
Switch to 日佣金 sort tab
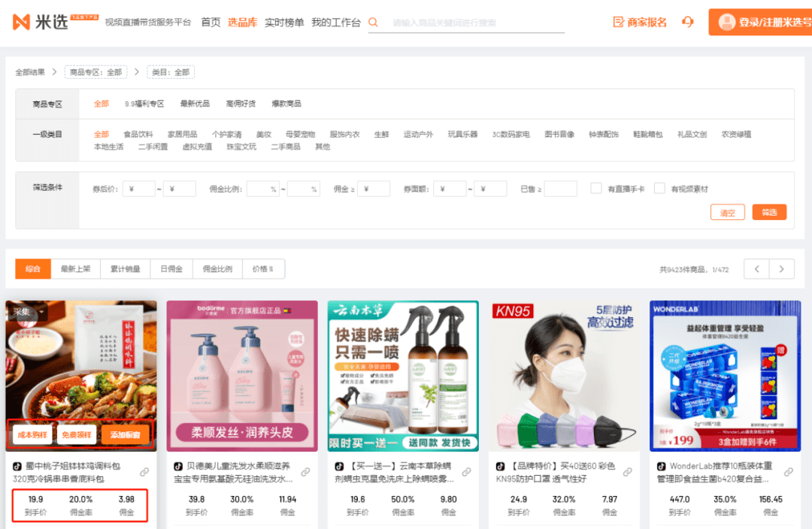point(171,269)
